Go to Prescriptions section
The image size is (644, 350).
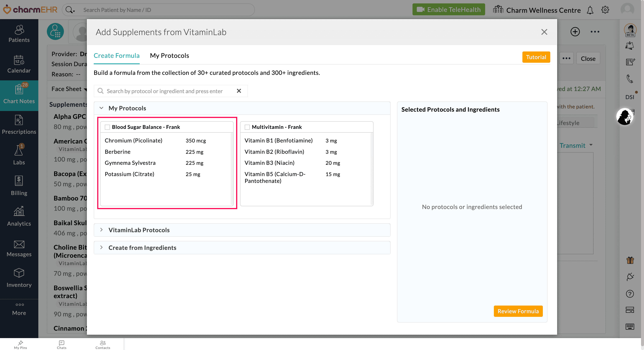(x=19, y=125)
